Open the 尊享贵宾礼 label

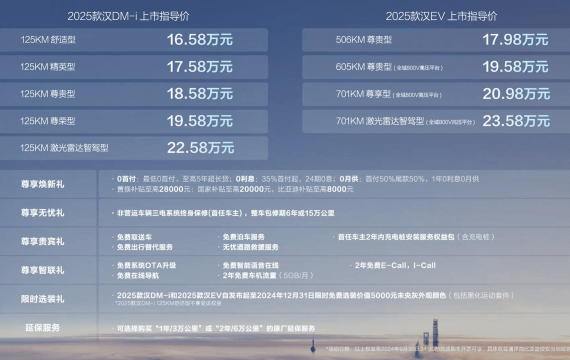click(x=43, y=241)
